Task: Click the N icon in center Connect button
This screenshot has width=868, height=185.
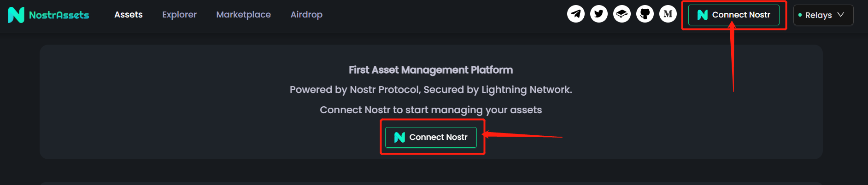Action: pos(399,137)
